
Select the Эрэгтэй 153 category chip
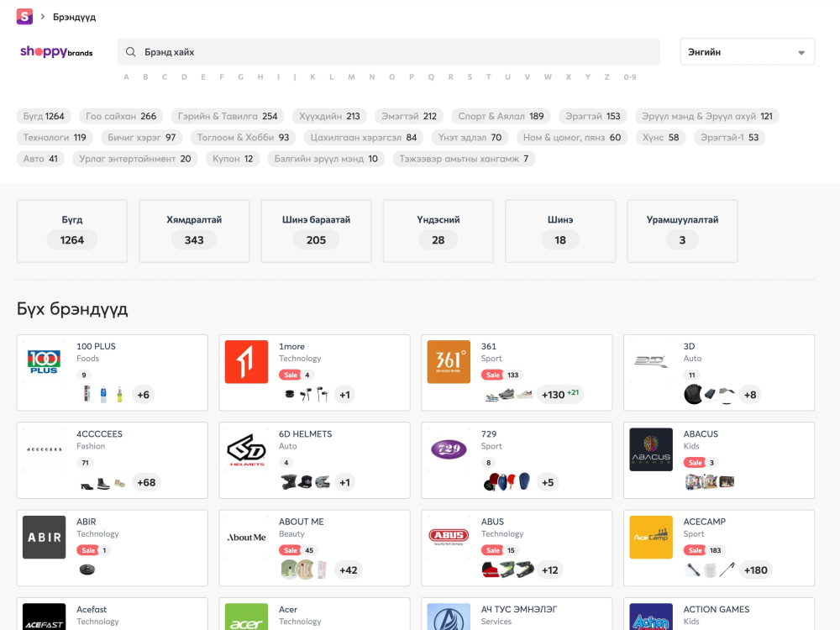coord(593,116)
